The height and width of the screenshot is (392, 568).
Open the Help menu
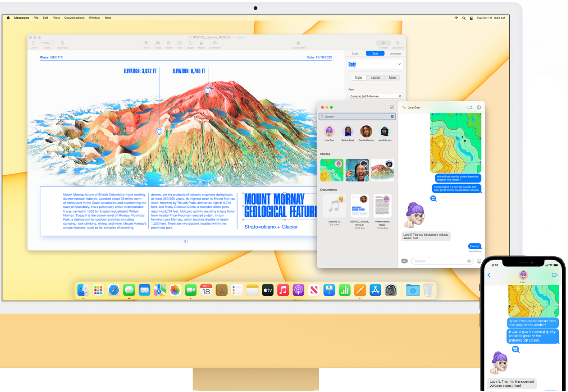108,18
